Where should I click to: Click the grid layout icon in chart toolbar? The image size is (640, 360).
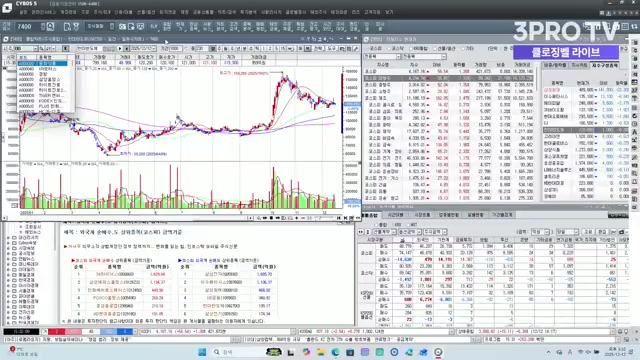(349, 49)
